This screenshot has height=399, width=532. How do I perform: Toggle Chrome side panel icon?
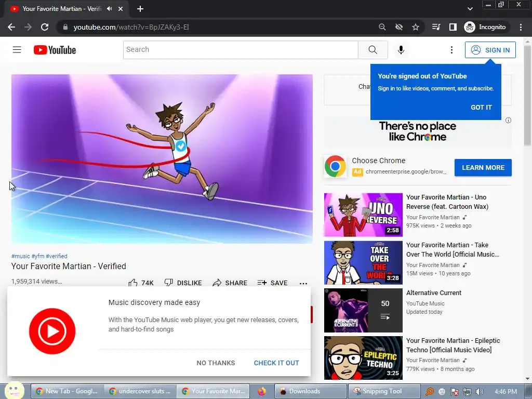point(453,27)
